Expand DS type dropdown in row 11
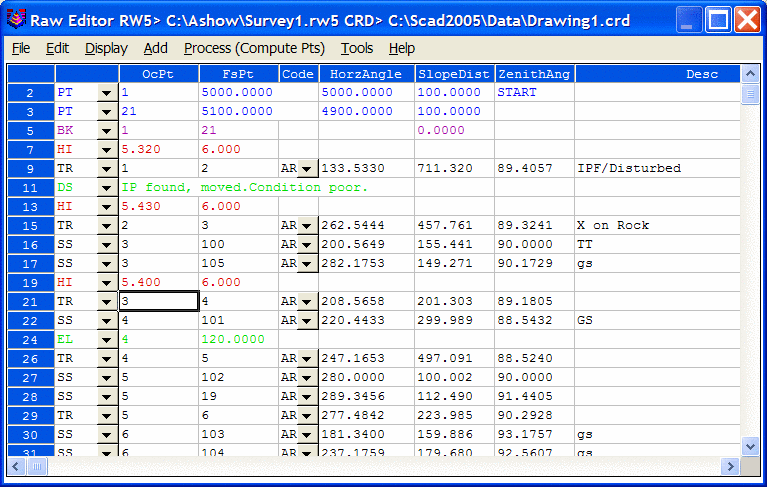767x487 pixels. point(107,188)
